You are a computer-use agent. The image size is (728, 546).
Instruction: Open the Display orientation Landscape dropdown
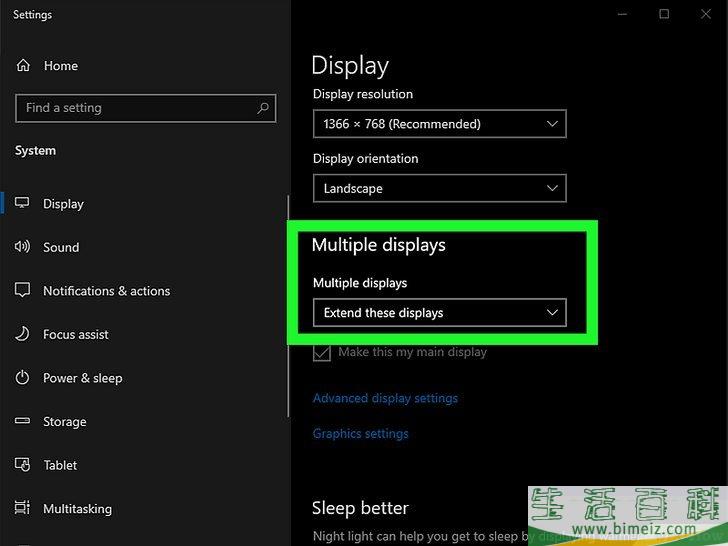440,188
